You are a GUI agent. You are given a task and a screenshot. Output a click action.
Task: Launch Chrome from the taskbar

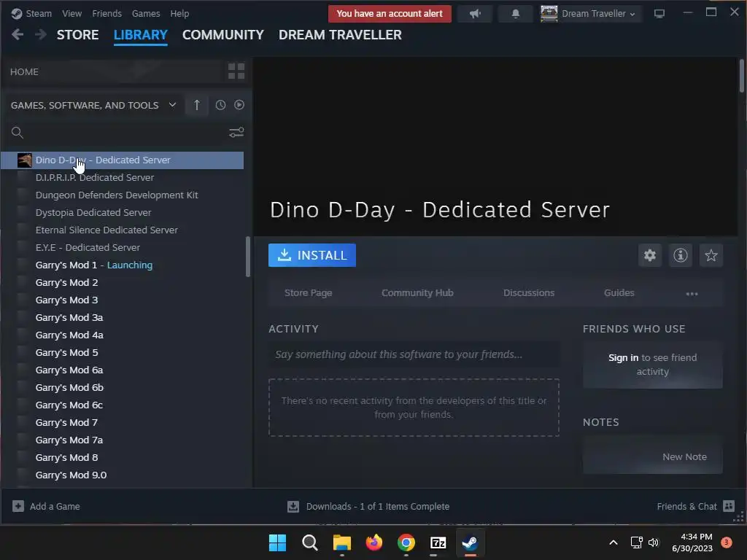tap(406, 542)
